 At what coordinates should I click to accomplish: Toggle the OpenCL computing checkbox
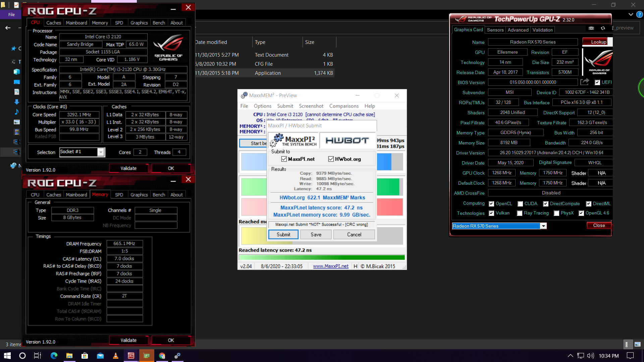(x=491, y=204)
